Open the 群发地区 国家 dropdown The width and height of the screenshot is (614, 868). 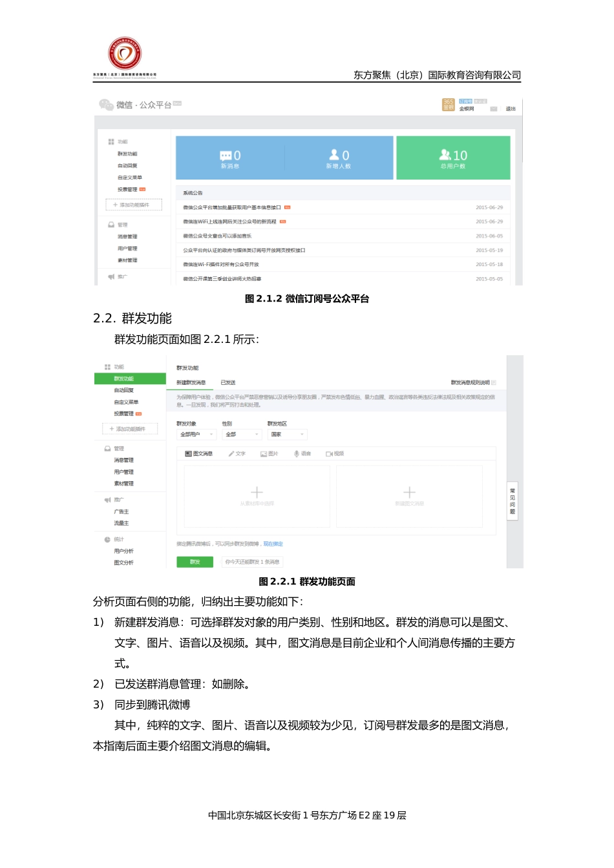click(287, 435)
